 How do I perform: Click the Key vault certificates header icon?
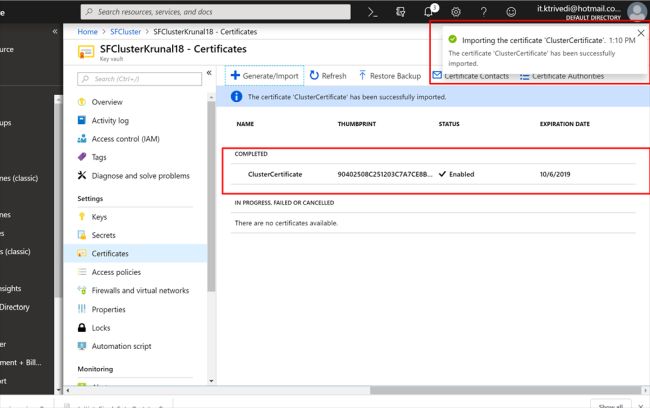[86, 52]
